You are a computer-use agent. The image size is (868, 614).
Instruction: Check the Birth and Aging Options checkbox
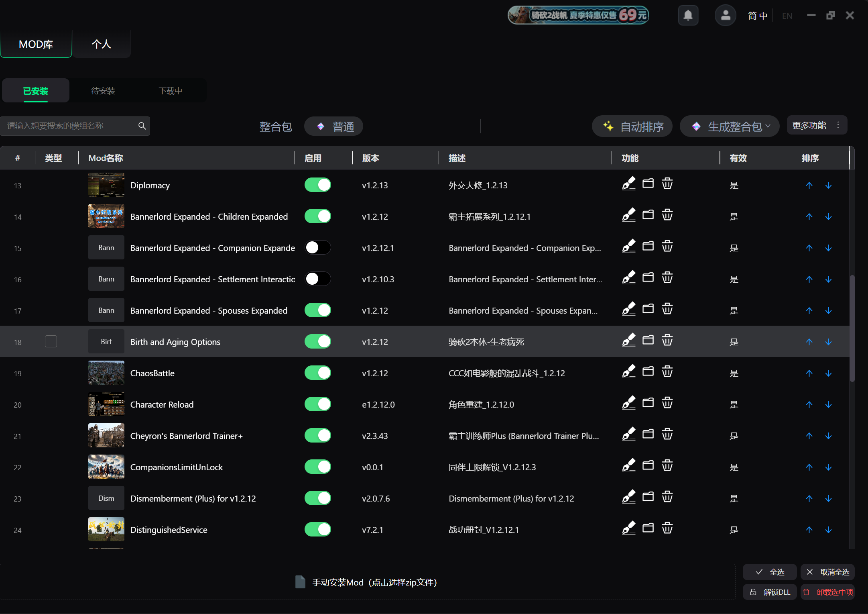pos(51,341)
